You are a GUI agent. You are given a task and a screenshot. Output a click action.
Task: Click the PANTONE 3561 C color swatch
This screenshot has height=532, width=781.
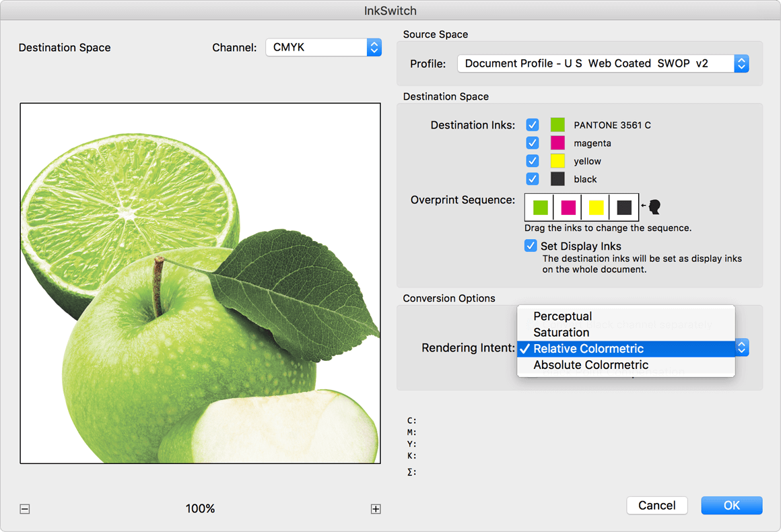557,125
